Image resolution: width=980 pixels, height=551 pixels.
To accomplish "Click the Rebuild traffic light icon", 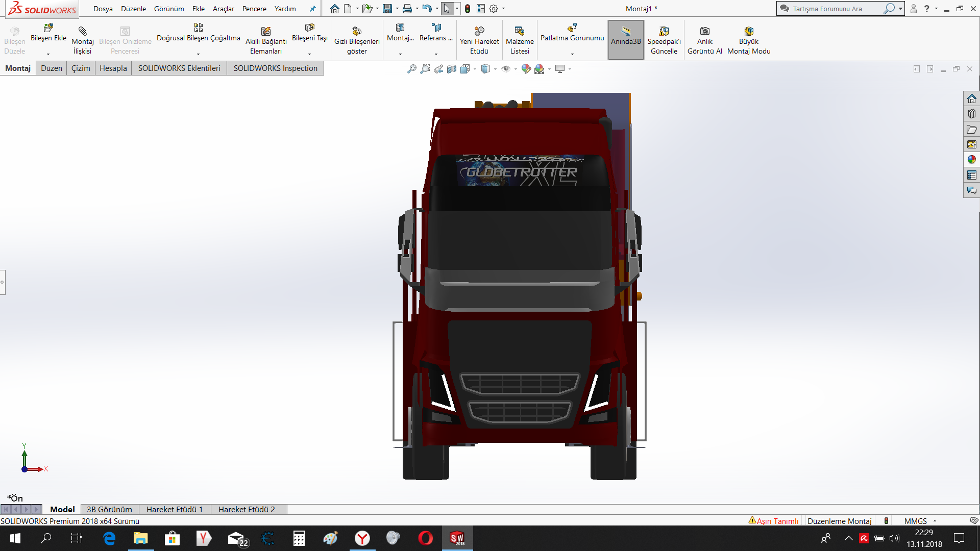I will (468, 9).
